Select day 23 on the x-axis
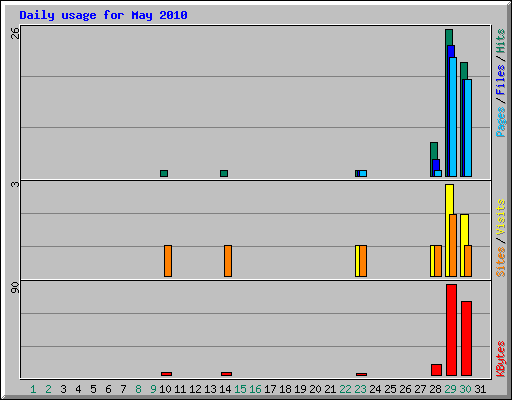The height and width of the screenshot is (400, 512). (360, 389)
